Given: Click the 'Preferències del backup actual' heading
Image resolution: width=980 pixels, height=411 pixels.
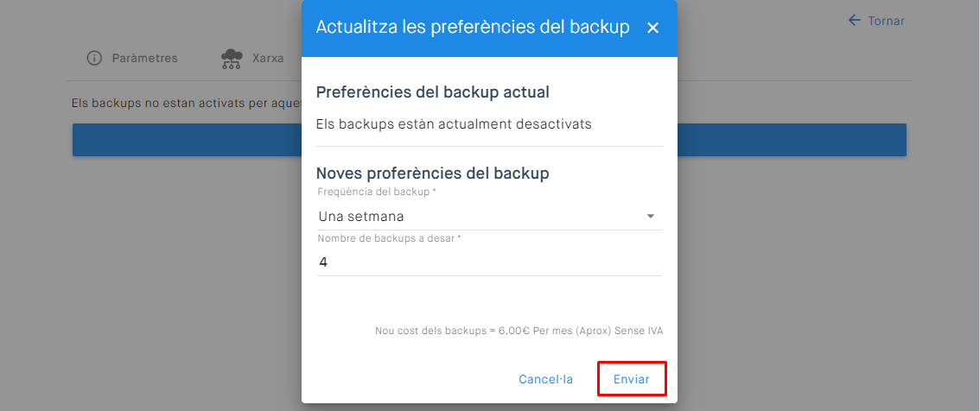Looking at the screenshot, I should tap(433, 92).
